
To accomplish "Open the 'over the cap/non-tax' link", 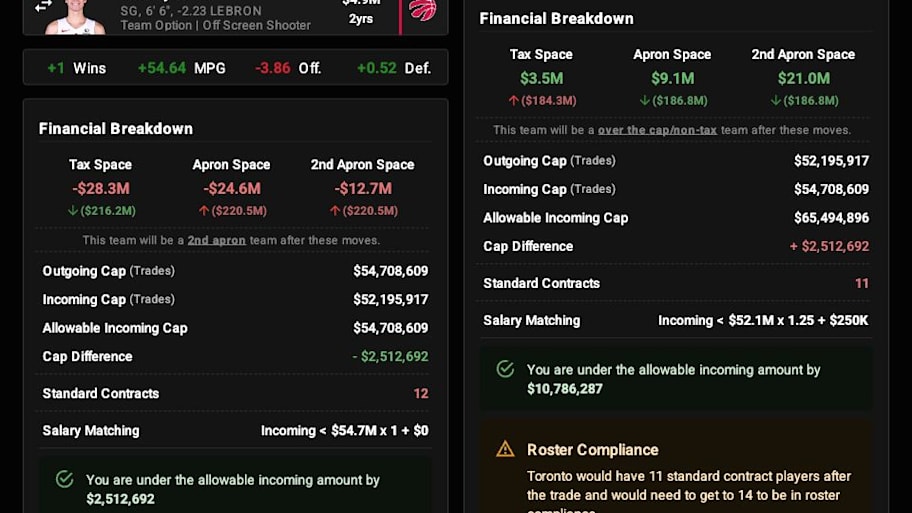I will 657,130.
